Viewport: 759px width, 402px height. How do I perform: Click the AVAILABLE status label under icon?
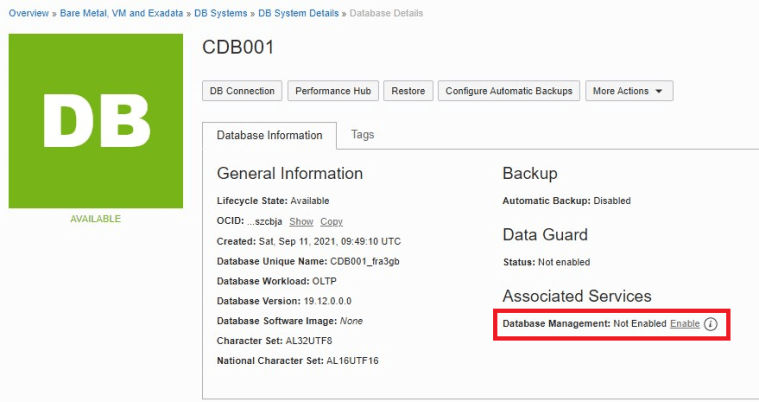95,218
